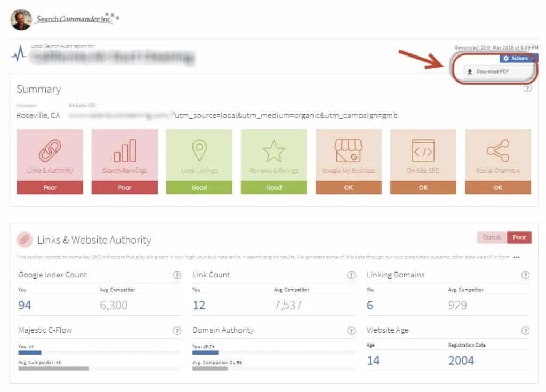Click the Majestic C-Flow 'You' progress bar
The width and height of the screenshot is (546, 392).
[30, 352]
